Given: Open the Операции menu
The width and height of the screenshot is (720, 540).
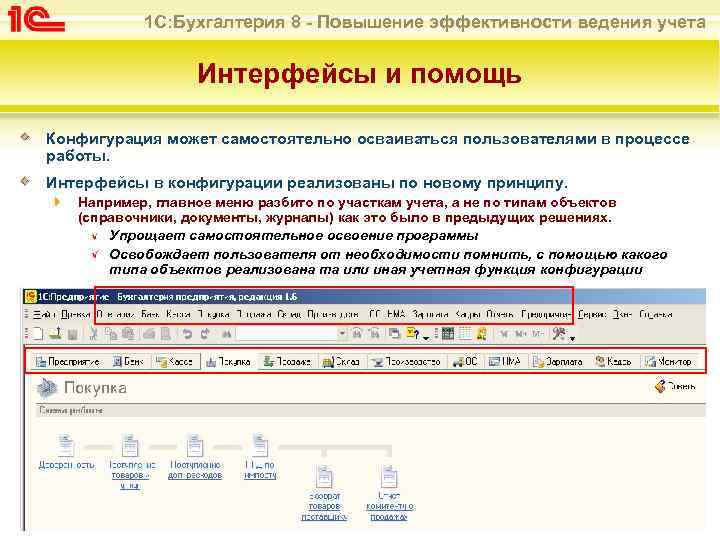Looking at the screenshot, I should [116, 315].
